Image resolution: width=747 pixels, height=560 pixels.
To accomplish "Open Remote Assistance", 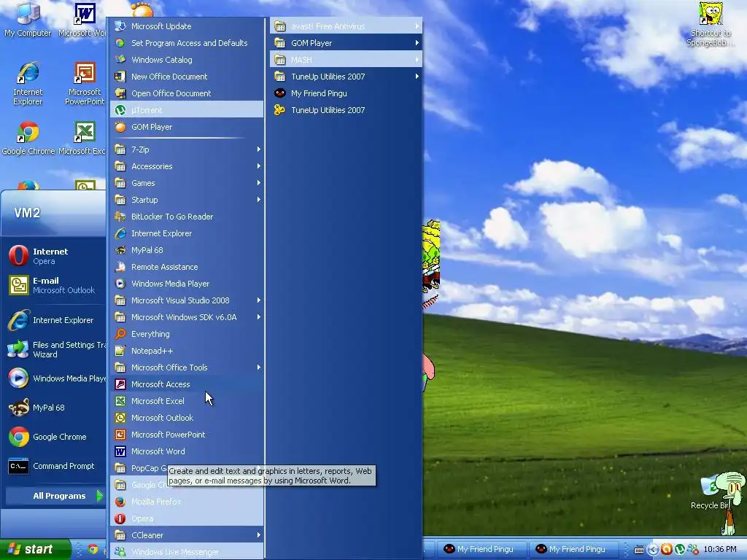I will pos(186,267).
